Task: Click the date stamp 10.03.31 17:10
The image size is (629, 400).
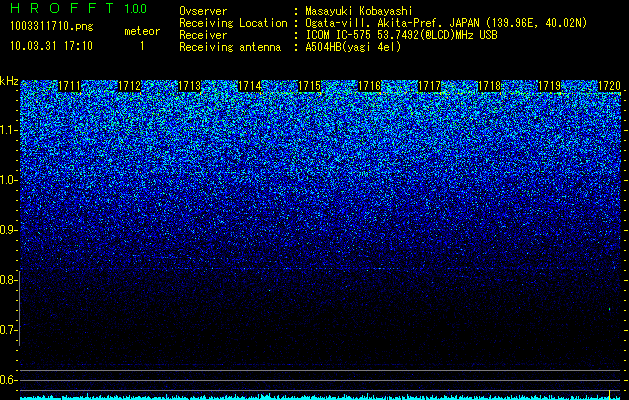Action: 51,46
